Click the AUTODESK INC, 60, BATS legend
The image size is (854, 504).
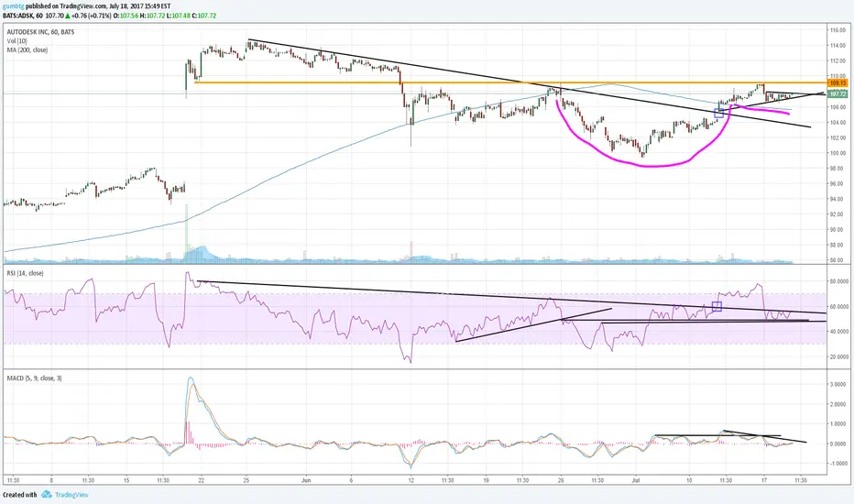click(41, 32)
